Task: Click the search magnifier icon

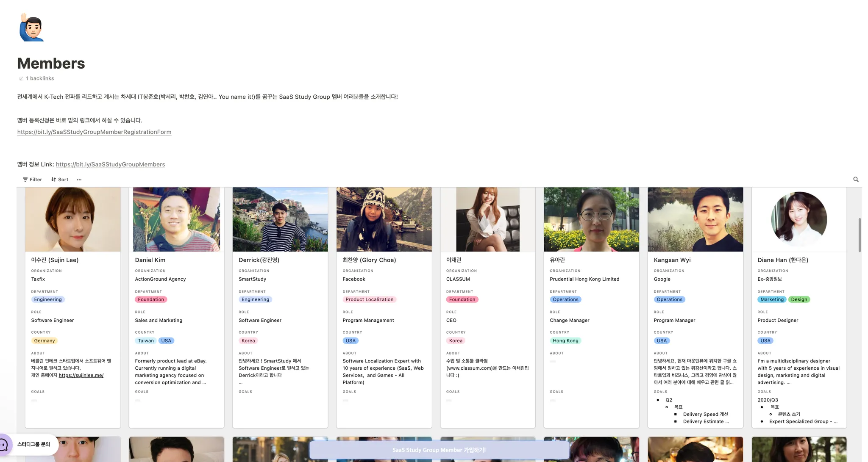Action: [856, 180]
